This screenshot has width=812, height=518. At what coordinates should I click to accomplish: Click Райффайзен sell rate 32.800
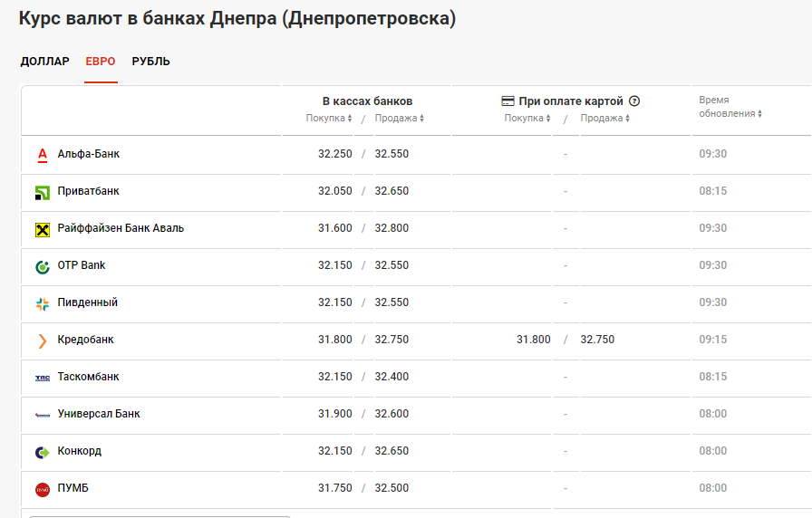(391, 228)
